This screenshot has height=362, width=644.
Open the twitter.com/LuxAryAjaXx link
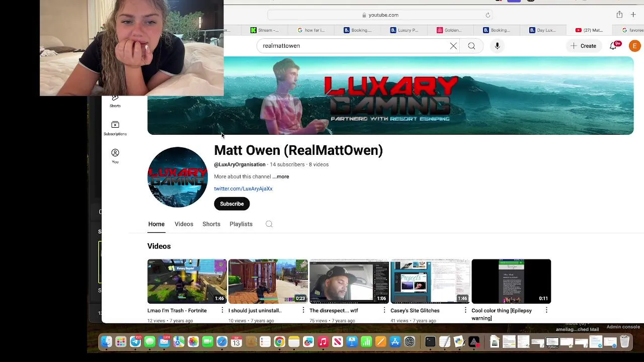point(243,189)
